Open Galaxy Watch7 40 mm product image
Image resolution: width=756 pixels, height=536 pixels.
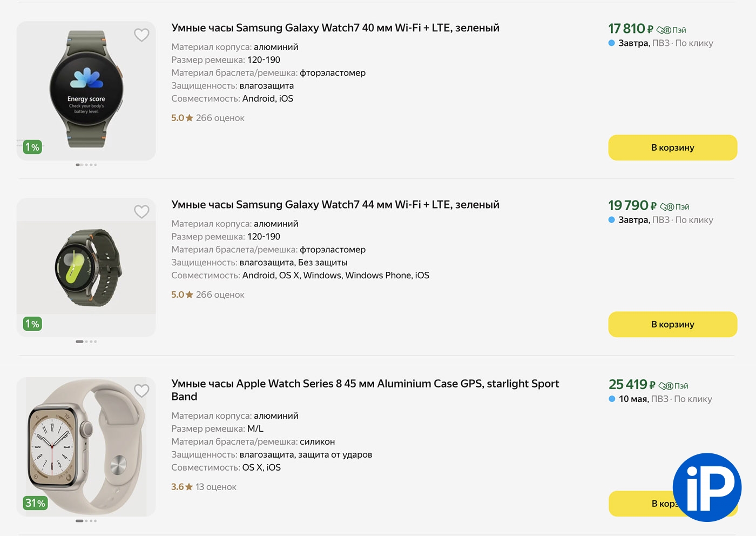point(86,89)
